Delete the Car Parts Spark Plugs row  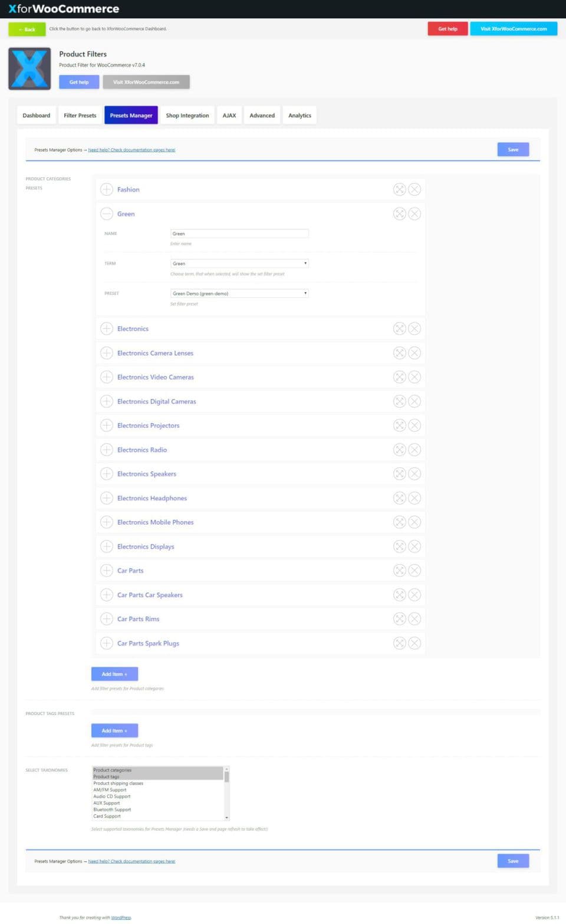point(414,643)
